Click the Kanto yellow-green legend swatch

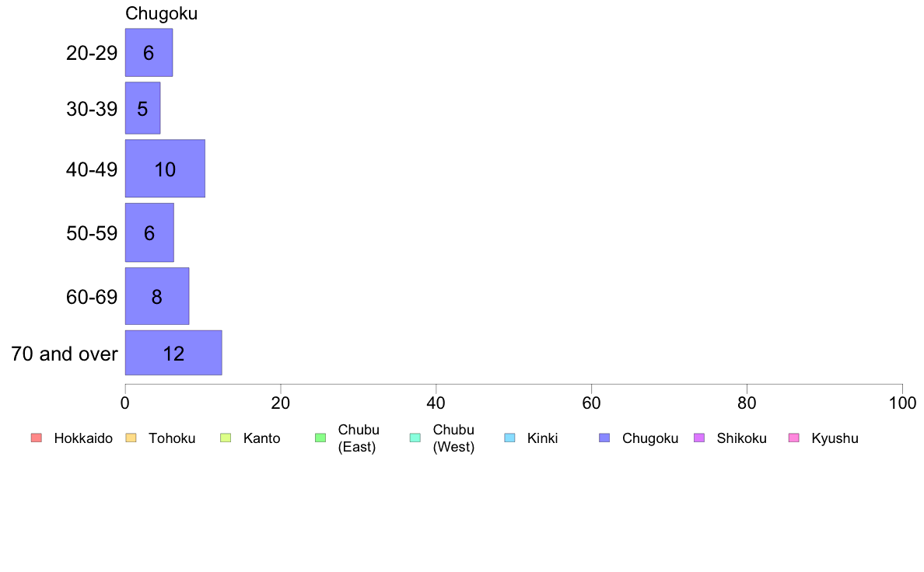pyautogui.click(x=226, y=438)
